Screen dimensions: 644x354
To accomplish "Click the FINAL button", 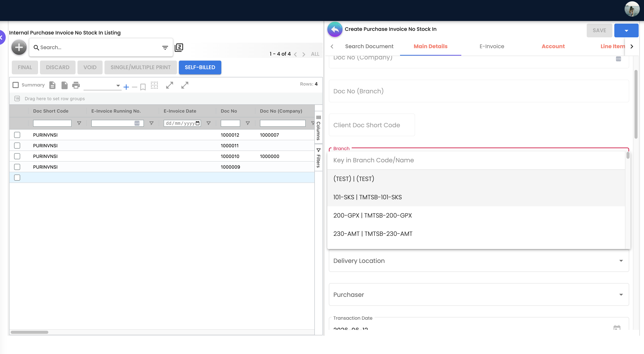I will [x=25, y=67].
